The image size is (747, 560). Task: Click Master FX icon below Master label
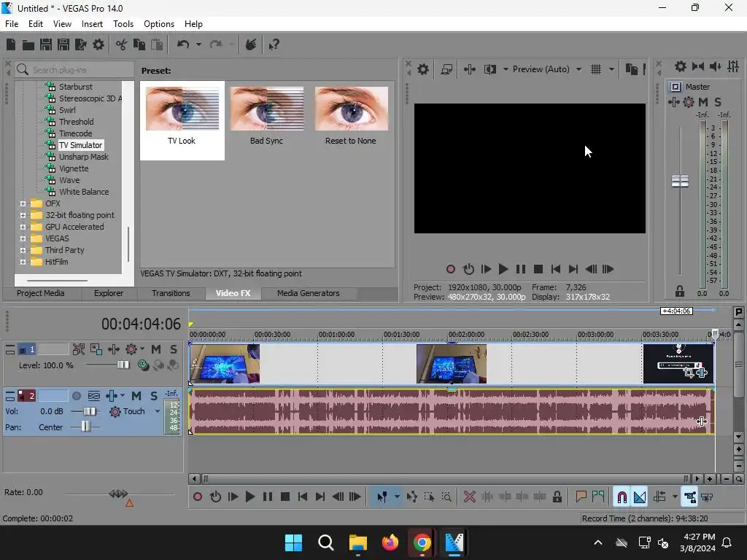[673, 102]
